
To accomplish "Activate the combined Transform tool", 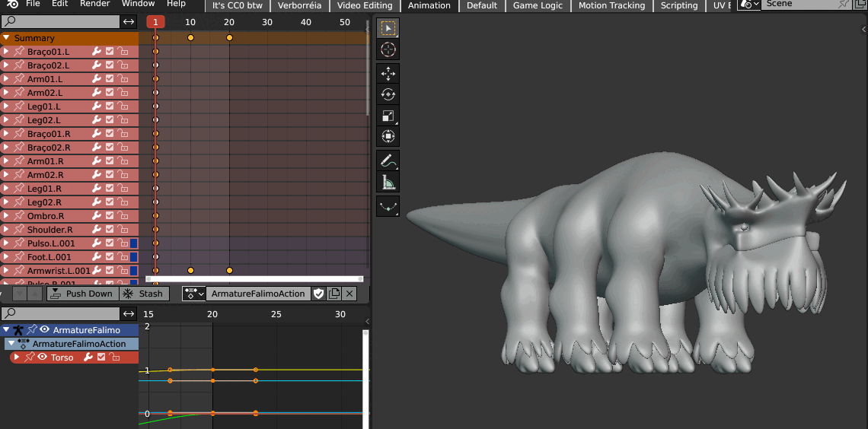I will (388, 137).
